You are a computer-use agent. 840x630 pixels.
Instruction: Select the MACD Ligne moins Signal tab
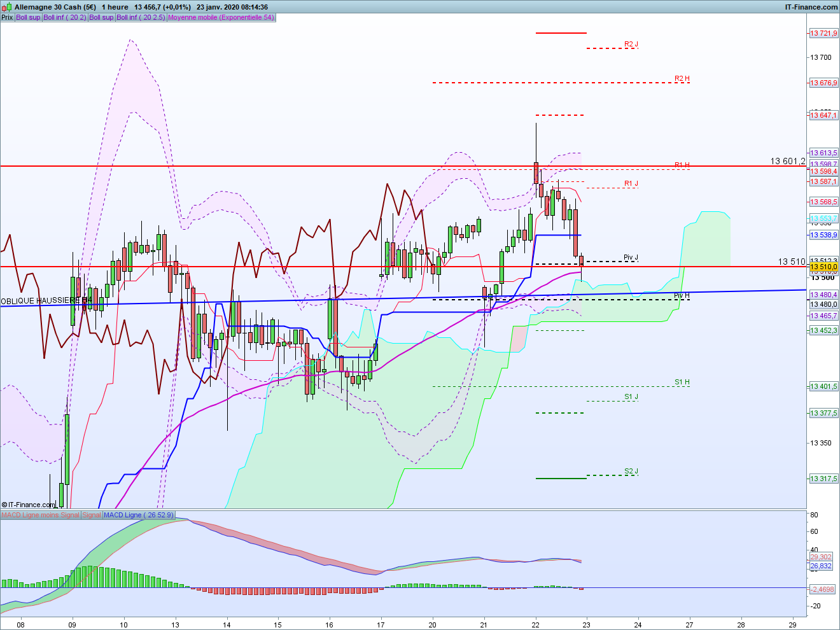(x=41, y=515)
